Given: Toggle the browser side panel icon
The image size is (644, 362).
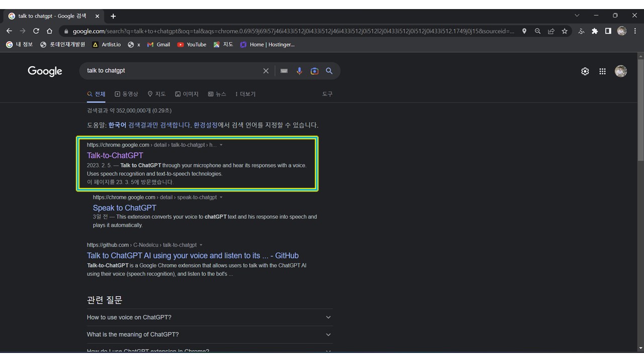Looking at the screenshot, I should (x=608, y=31).
